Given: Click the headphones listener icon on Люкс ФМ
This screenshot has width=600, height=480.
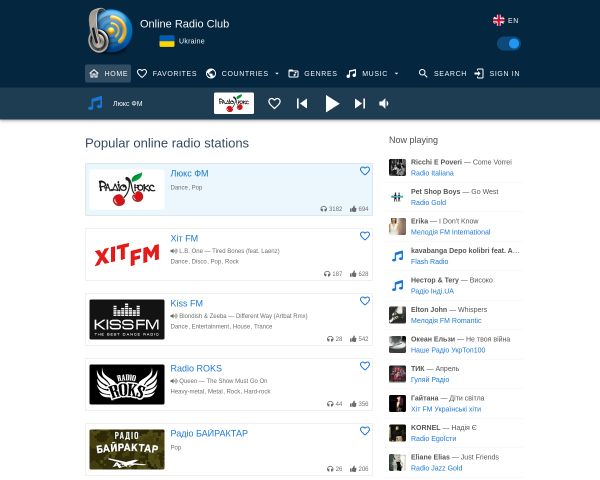Looking at the screenshot, I should (324, 209).
